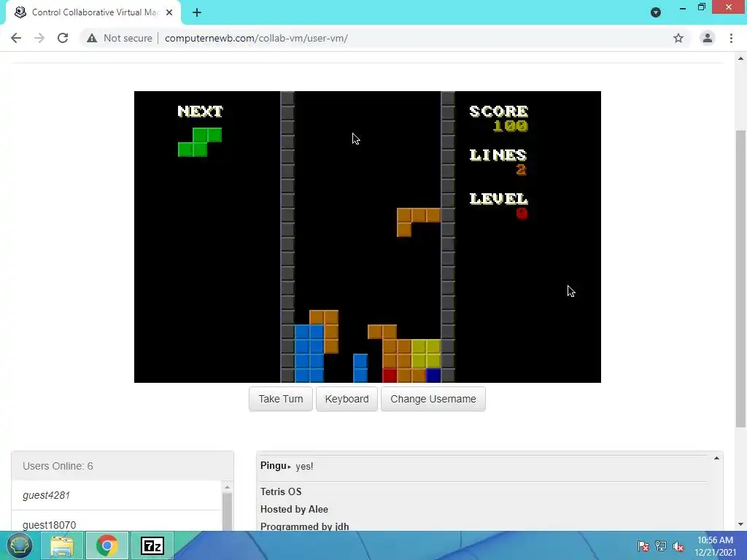
Task: Click the Tetris OS chat line
Action: tap(281, 491)
